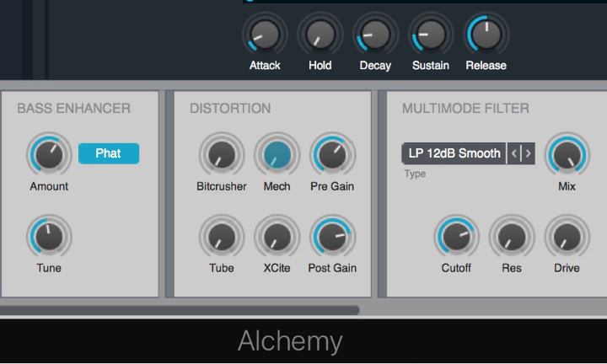
Task: Click the BASS ENHANCER section title
Action: tap(74, 109)
